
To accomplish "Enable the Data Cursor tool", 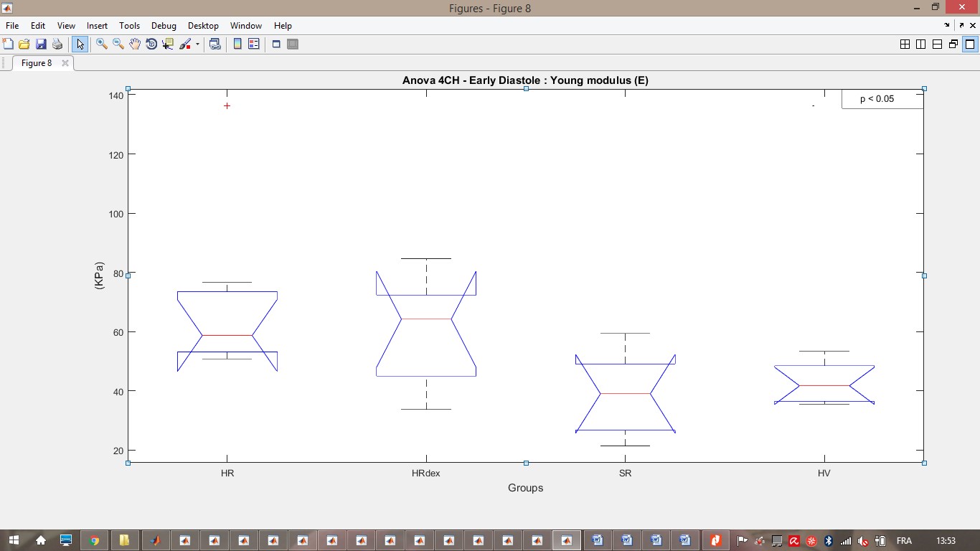I will (x=168, y=44).
